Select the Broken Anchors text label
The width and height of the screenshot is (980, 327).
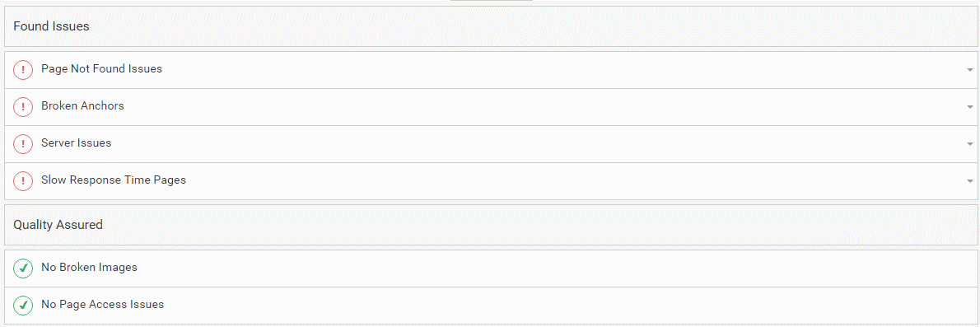(x=82, y=105)
